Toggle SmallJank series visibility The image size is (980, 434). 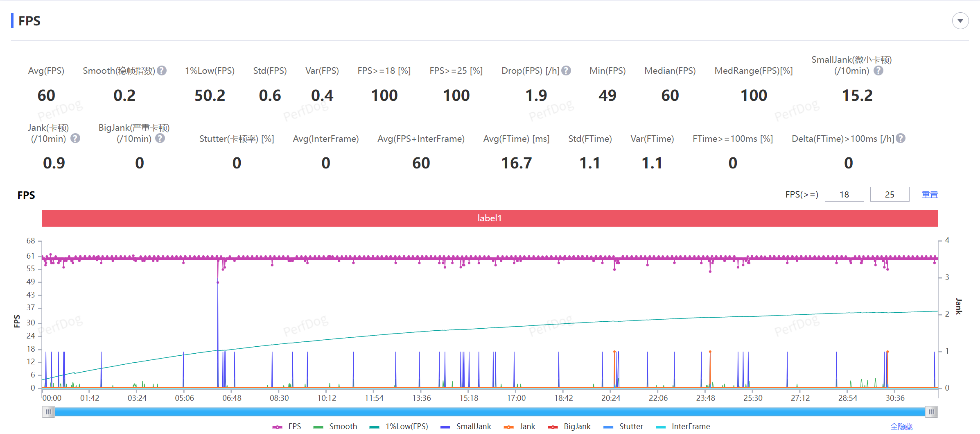(x=466, y=427)
